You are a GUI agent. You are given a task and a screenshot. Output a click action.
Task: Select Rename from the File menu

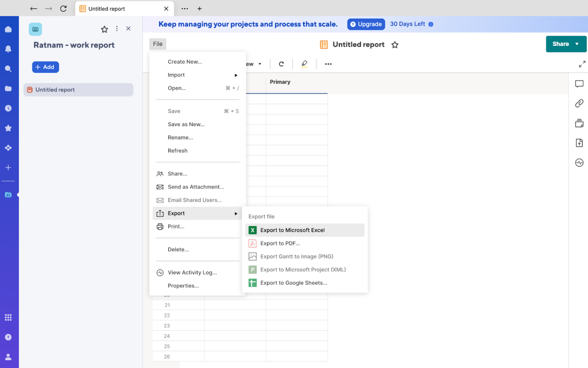point(180,137)
